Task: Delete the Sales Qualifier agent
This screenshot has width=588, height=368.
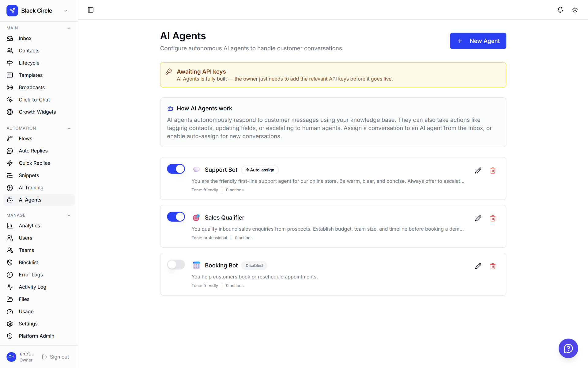Action: click(x=493, y=218)
